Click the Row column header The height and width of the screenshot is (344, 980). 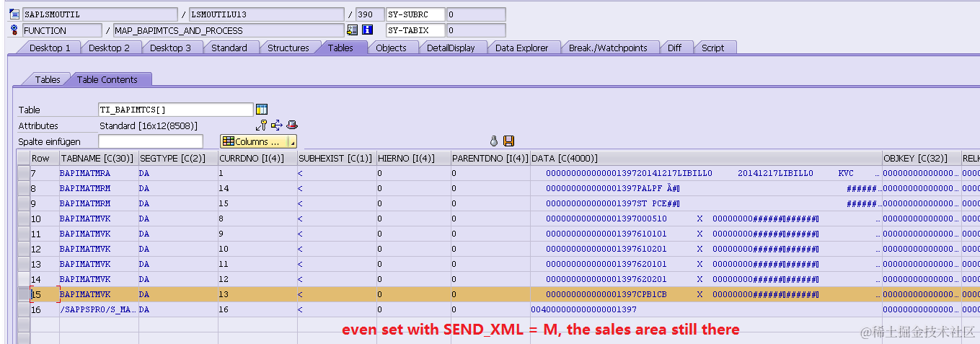tap(45, 158)
